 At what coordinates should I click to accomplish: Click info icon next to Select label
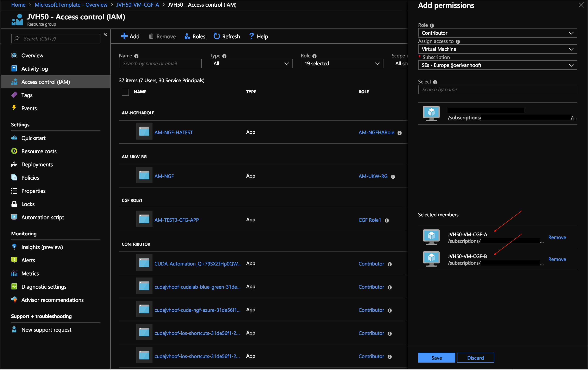coord(435,82)
